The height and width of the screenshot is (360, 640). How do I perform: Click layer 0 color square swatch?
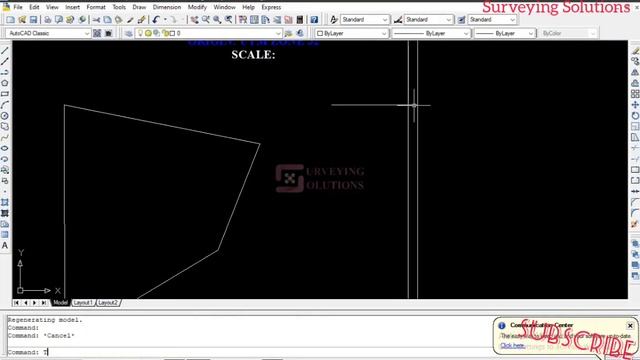tap(172, 33)
